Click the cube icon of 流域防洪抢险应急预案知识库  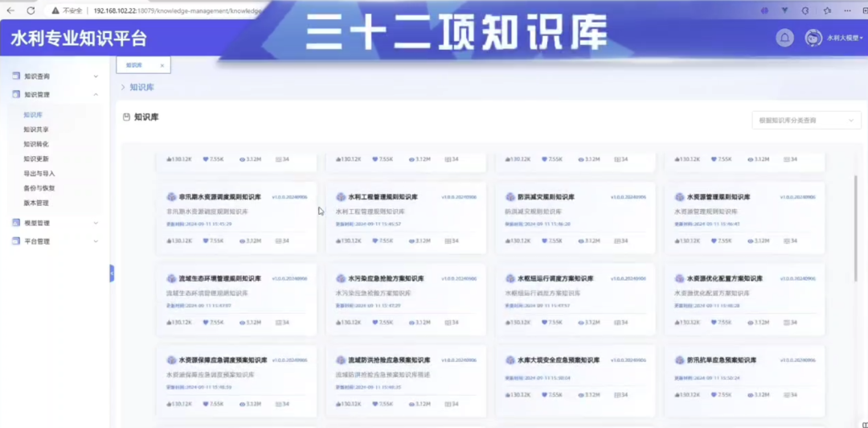point(341,360)
